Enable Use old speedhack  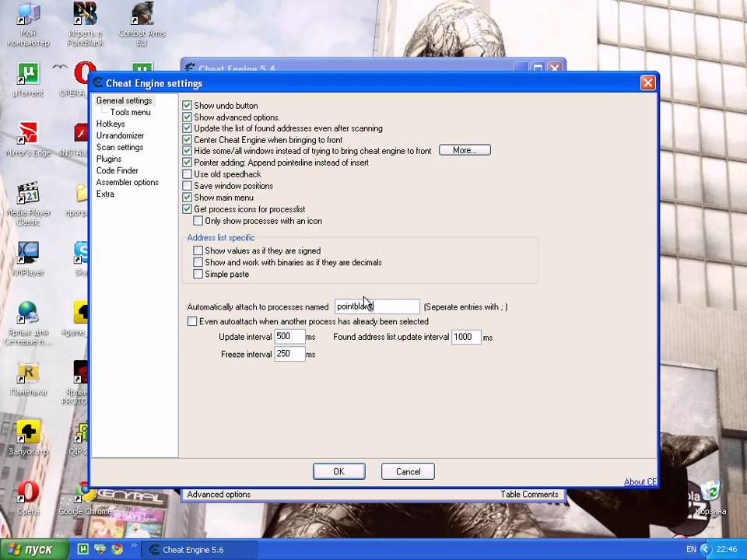click(x=188, y=173)
